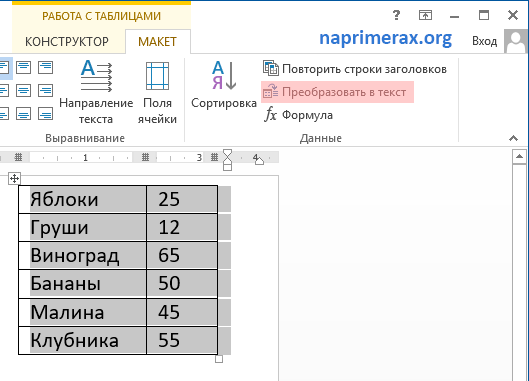Click the ruler column marker after 3
529x381 pixels.
pyautogui.click(x=214, y=157)
